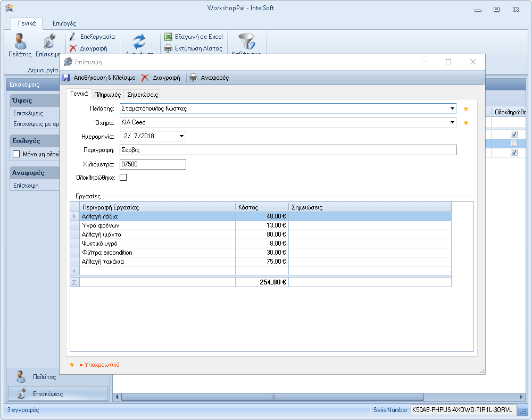This screenshot has height=420, width=532.
Task: Open the Ημερομηνία date picker dropdown
Action: [182, 136]
